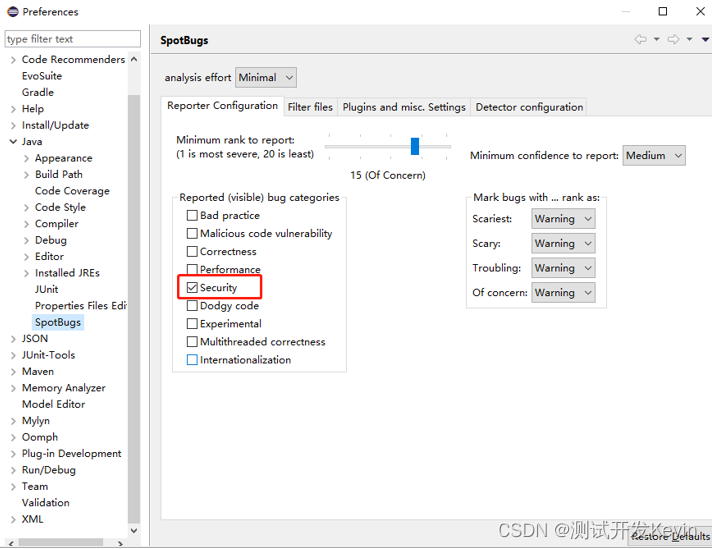The image size is (712, 549).
Task: Select SpotBugs in the tree
Action: pyautogui.click(x=58, y=322)
